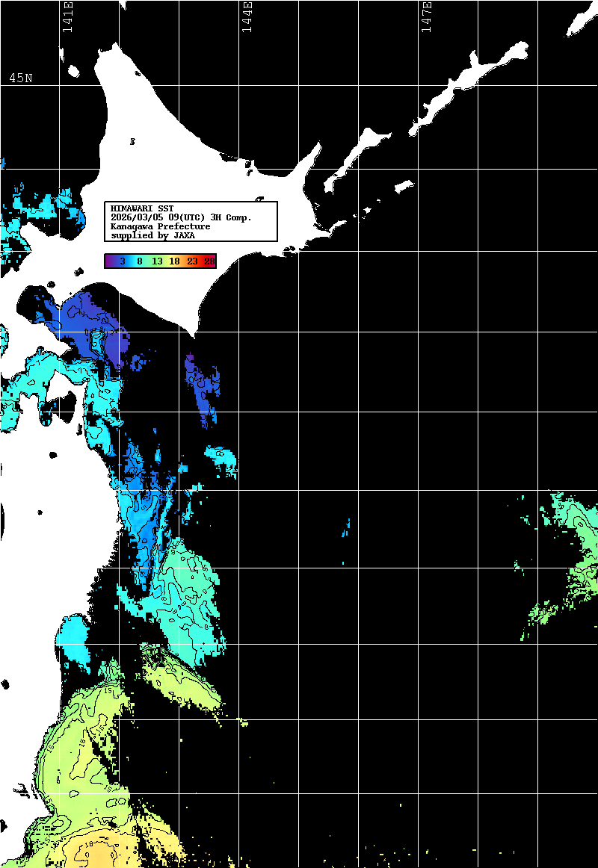Pick the yellow 18 value on color scale
This screenshot has height=868, width=598.
pyautogui.click(x=174, y=261)
